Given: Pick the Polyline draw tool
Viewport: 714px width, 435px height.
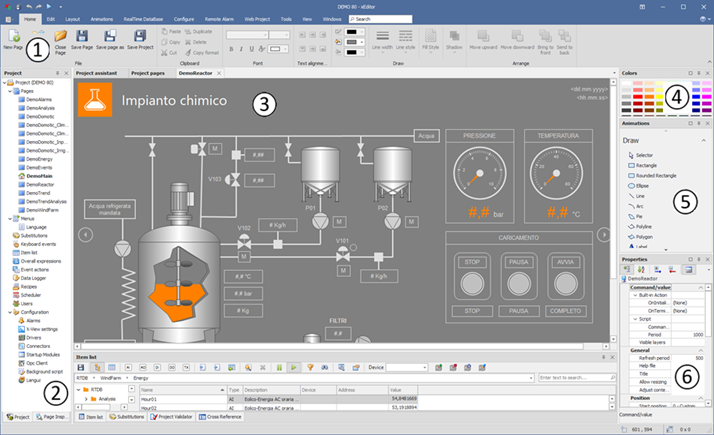Looking at the screenshot, I should pos(642,226).
